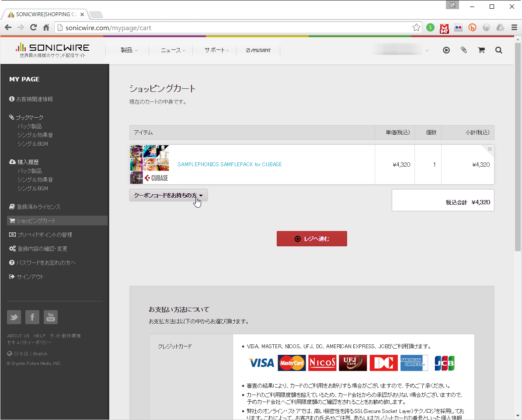Open 購入履歴 in sidebar
522x420 pixels.
24,162
